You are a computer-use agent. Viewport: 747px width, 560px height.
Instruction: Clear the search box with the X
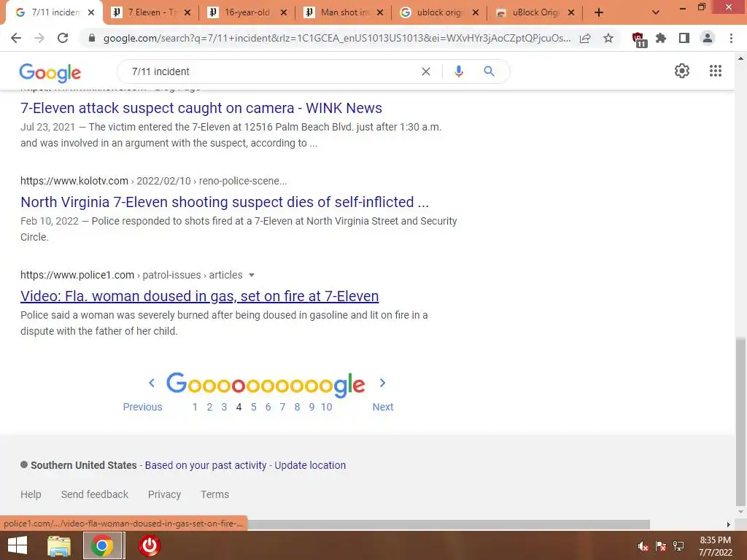[x=426, y=71]
